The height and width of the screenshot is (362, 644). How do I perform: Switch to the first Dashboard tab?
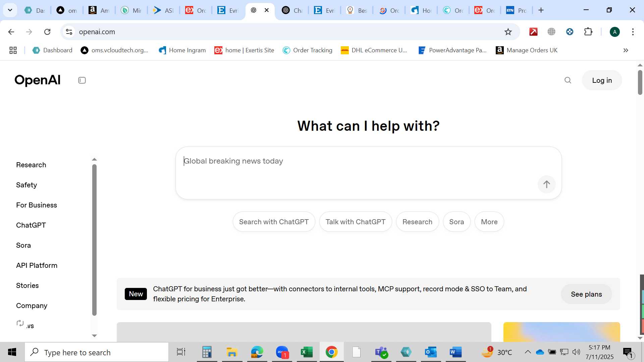(x=35, y=10)
